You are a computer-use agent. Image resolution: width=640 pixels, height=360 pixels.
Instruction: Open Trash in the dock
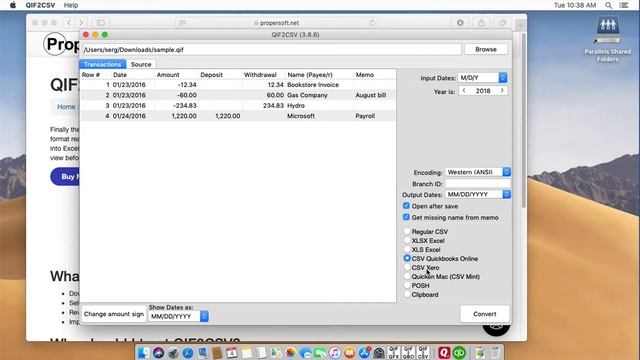495,353
